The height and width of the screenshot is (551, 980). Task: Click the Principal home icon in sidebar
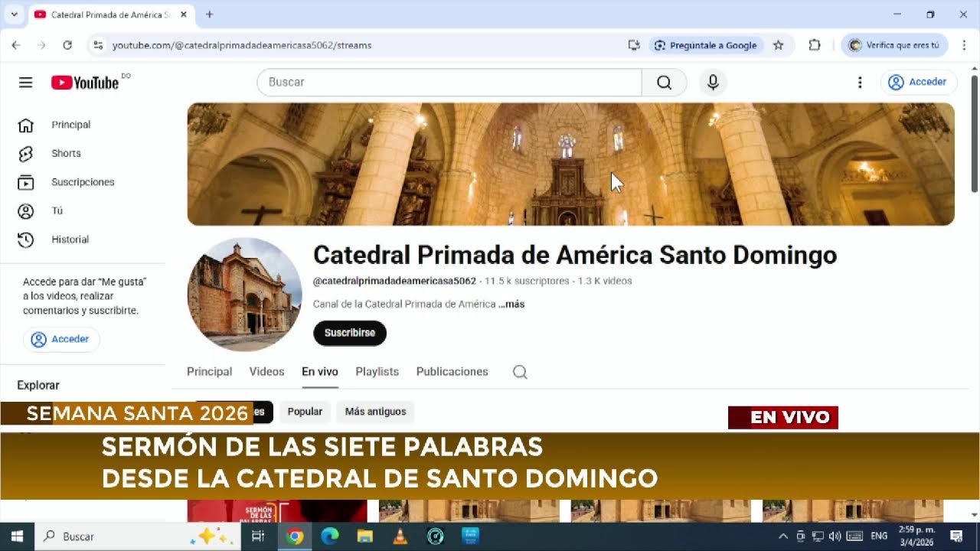[x=26, y=125]
